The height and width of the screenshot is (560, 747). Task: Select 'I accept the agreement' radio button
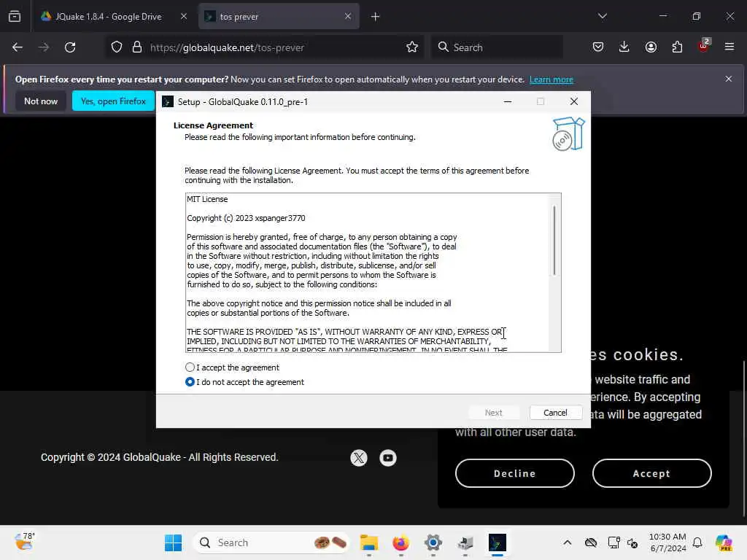click(x=190, y=367)
